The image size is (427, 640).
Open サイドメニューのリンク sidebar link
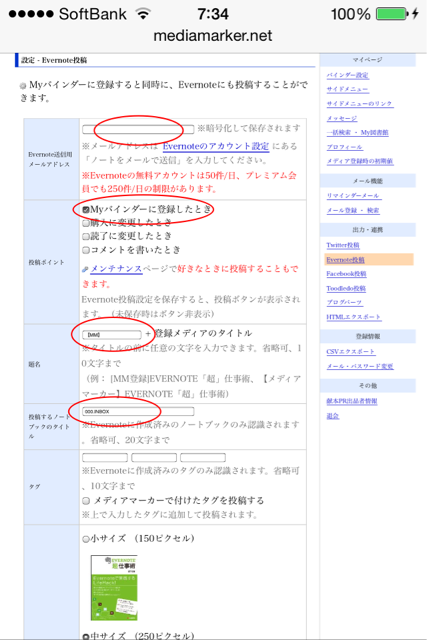click(360, 104)
